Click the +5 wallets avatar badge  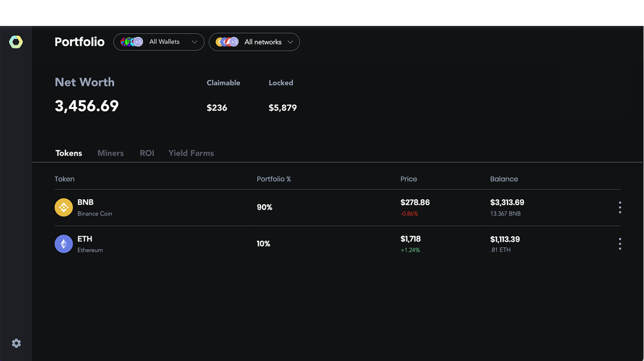[x=138, y=42]
